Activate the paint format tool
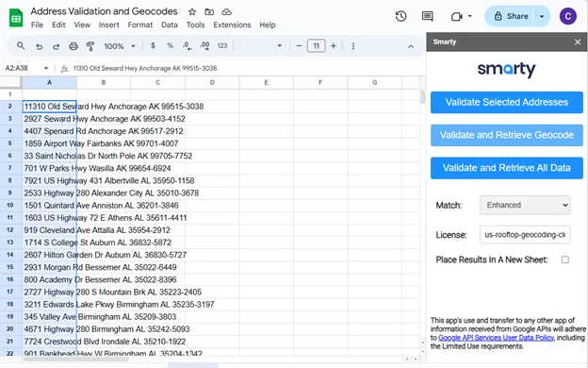 coord(90,46)
